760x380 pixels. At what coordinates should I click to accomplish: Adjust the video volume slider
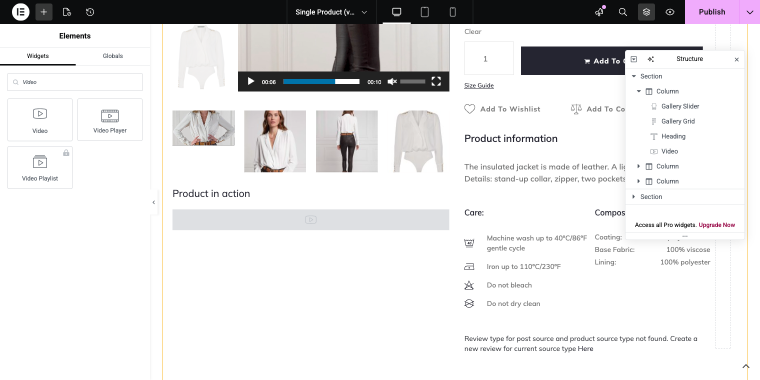point(412,81)
